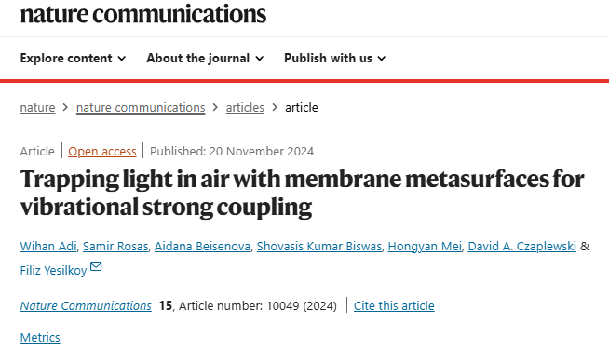This screenshot has width=609, height=364.
Task: Open author Wihan Adi's profile
Action: (x=48, y=247)
